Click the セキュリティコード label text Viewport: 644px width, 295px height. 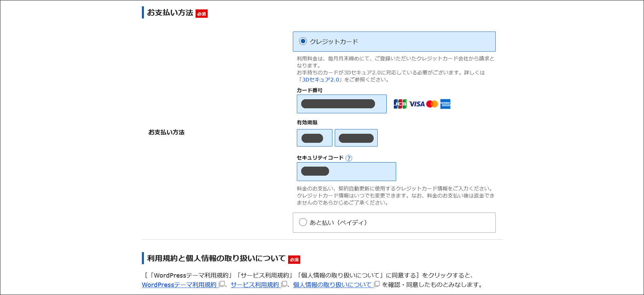(320, 158)
